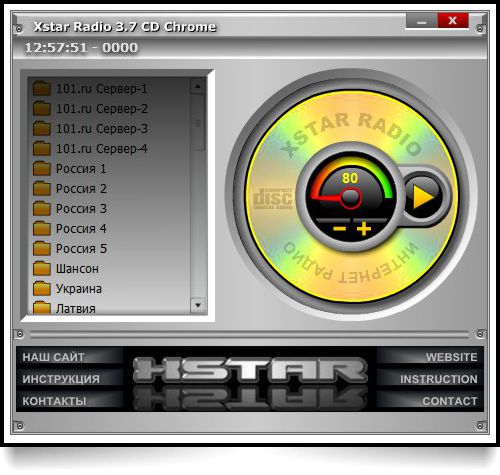Viewport: 500px width, 475px height.
Task: Click the Латвия folder icon
Action: (42, 308)
